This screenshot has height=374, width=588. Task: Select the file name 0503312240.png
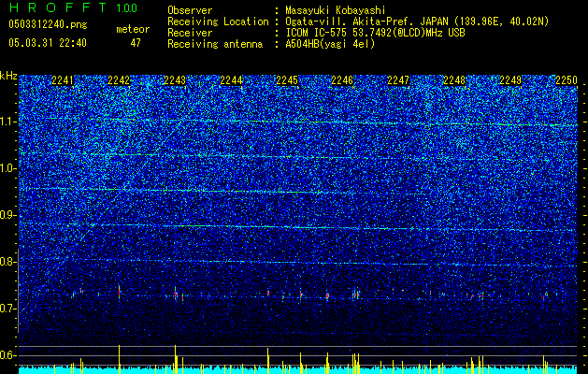coord(48,24)
